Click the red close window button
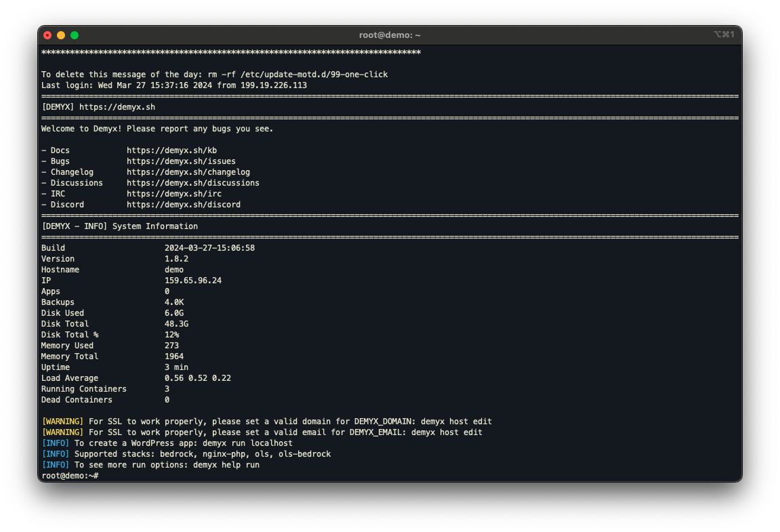Viewport: 780px width, 532px height. coord(47,35)
